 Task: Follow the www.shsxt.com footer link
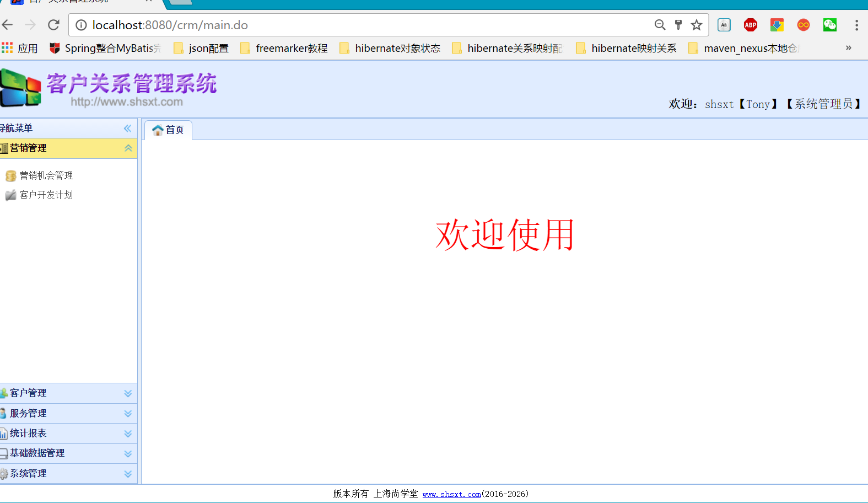click(x=451, y=494)
